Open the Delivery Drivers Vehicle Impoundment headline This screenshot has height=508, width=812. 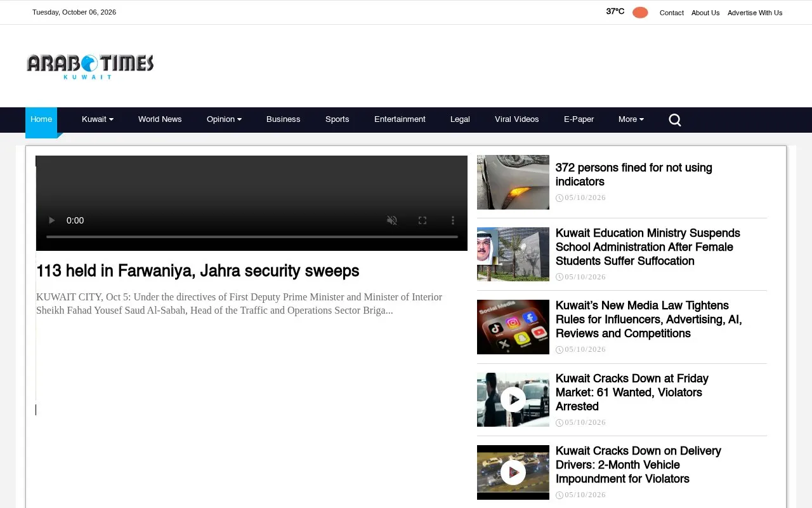[638, 465]
